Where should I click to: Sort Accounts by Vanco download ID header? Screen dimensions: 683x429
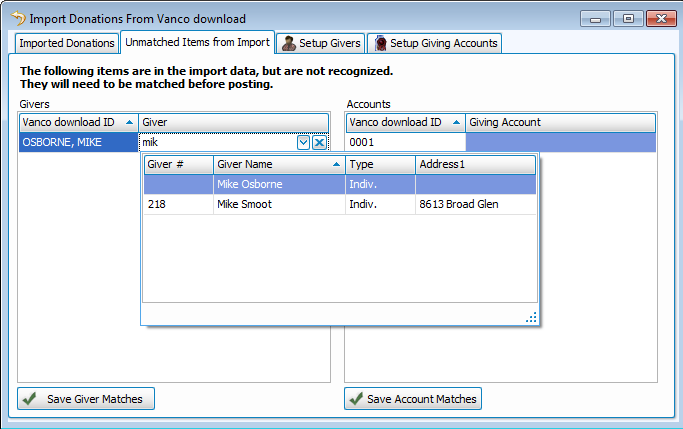coord(405,122)
